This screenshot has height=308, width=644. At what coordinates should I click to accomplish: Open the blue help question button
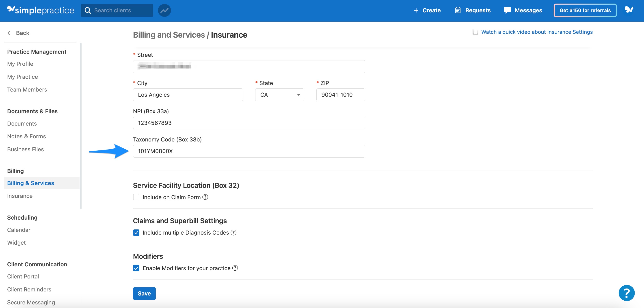pos(627,293)
